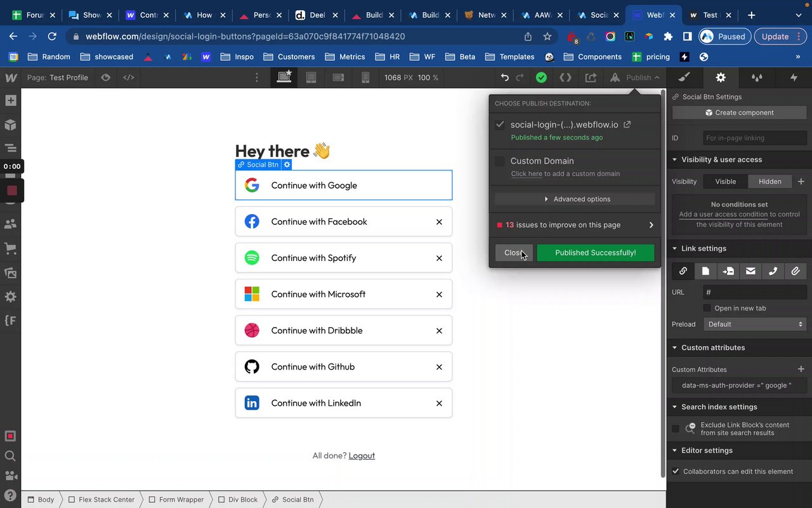Open the Users panel in the sidebar
This screenshot has width=812, height=508.
coord(10,224)
